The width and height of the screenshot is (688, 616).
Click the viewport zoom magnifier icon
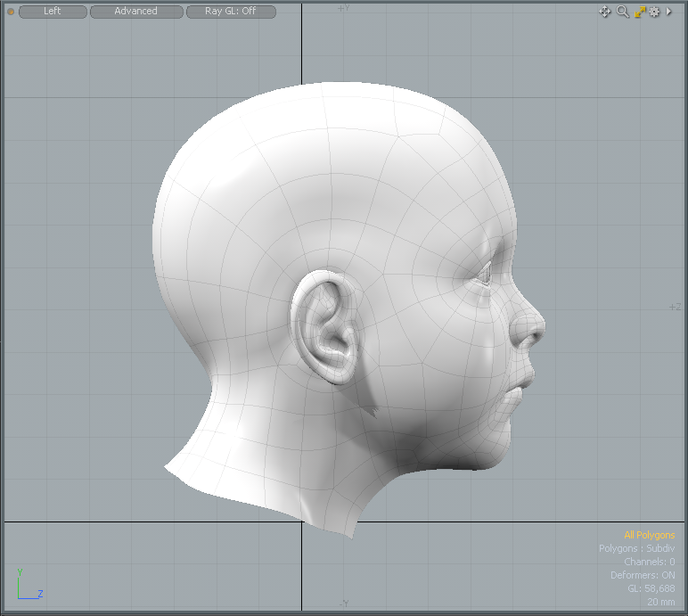tap(623, 12)
